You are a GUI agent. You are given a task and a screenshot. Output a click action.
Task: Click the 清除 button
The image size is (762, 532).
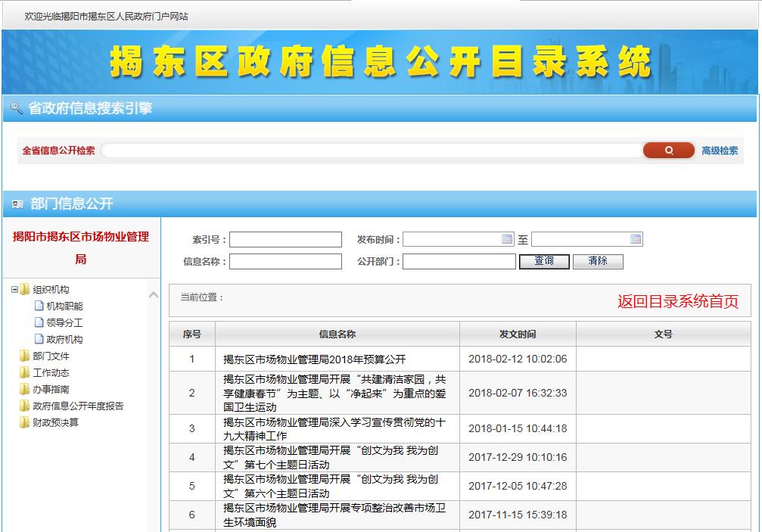(598, 261)
